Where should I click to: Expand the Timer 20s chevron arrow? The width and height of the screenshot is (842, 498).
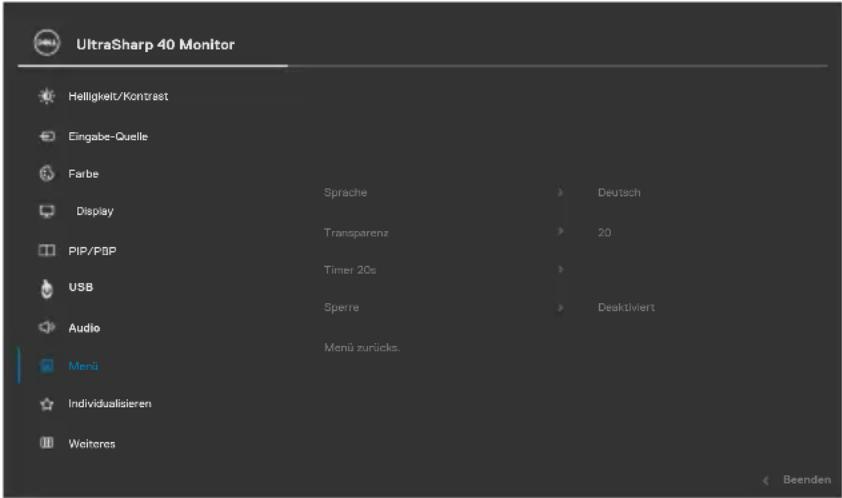pyautogui.click(x=560, y=269)
